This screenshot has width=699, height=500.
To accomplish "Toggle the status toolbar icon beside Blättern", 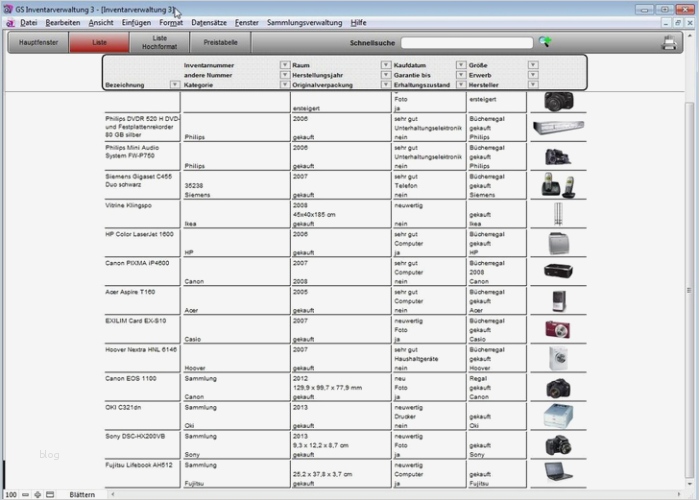I will coord(50,494).
